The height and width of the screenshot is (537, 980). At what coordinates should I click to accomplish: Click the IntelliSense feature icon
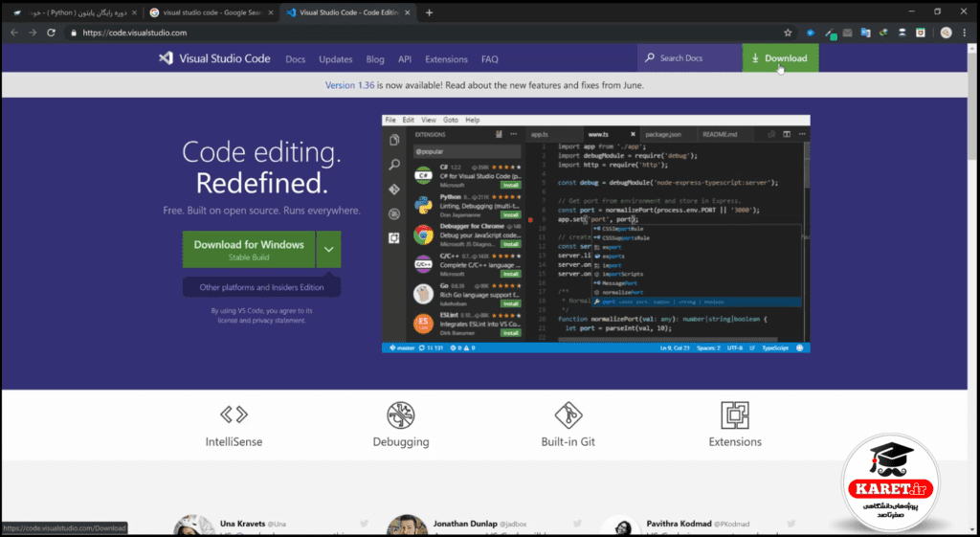coord(234,414)
